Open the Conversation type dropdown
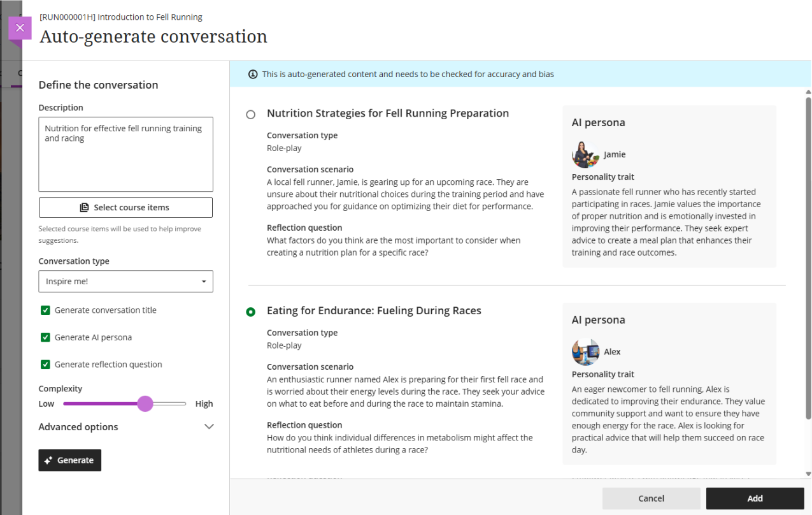This screenshot has height=515, width=812. pos(125,282)
